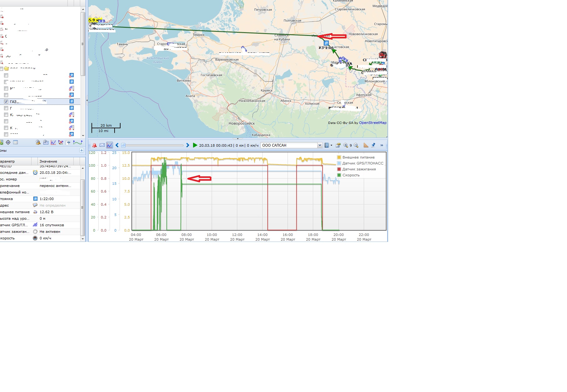The image size is (567, 392).
Task: Check the checkbox next to the folder group
Action: click(2, 69)
